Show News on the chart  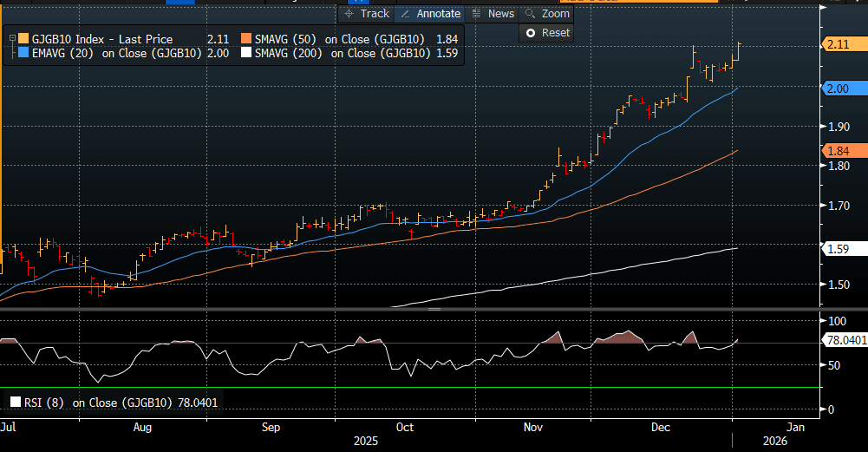[493, 14]
